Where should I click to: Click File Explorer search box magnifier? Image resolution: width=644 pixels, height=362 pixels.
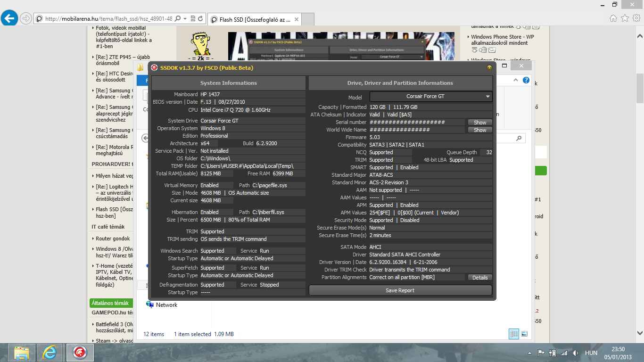519,139
